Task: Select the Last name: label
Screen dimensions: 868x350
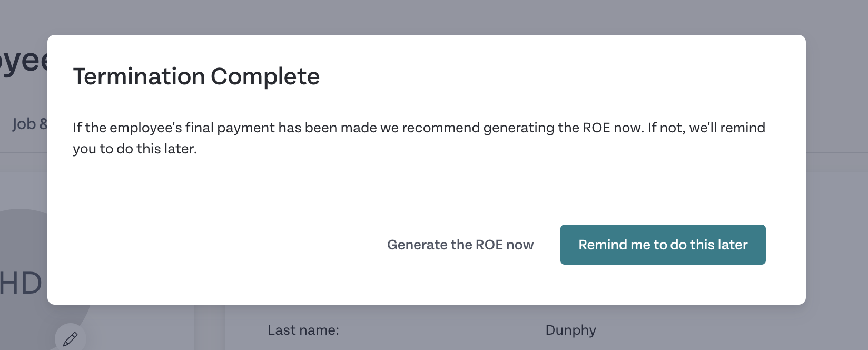Action: pyautogui.click(x=303, y=330)
